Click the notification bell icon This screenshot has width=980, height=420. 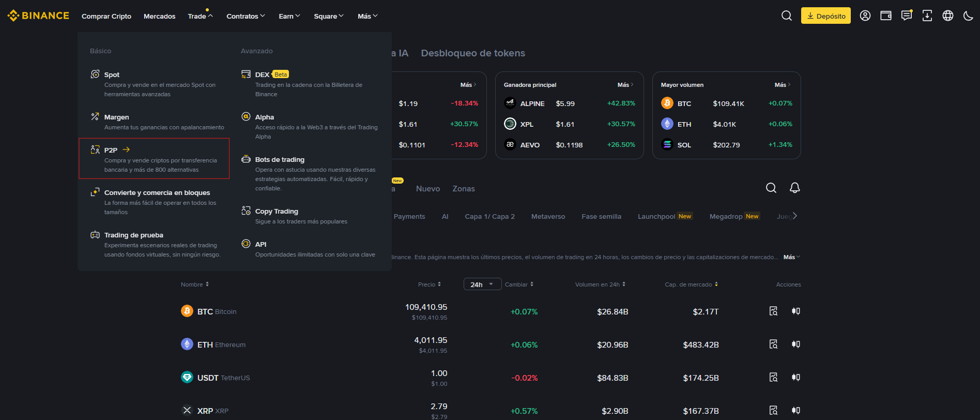795,188
